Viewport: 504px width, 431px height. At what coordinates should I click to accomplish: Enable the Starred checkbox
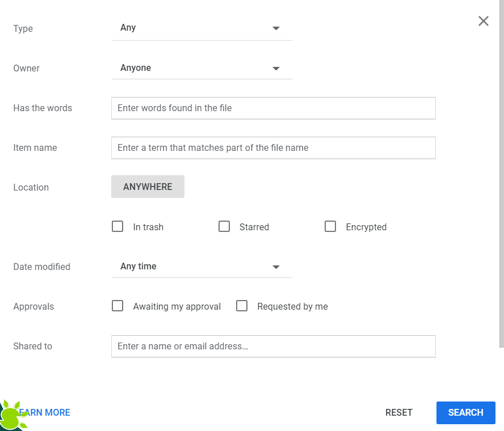pyautogui.click(x=224, y=226)
